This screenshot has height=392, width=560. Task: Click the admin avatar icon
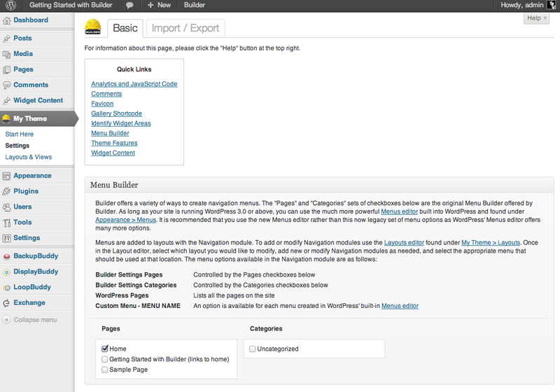coord(552,5)
